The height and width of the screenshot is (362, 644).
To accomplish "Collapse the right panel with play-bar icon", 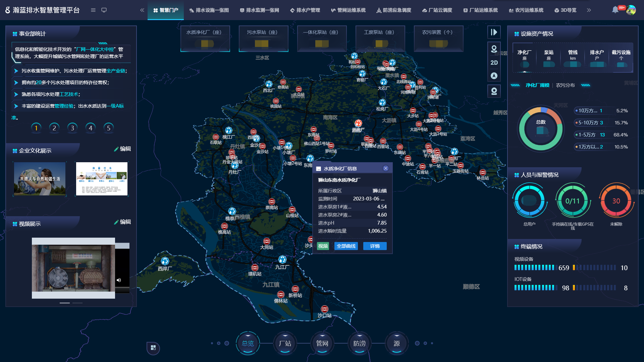I will pos(494,32).
